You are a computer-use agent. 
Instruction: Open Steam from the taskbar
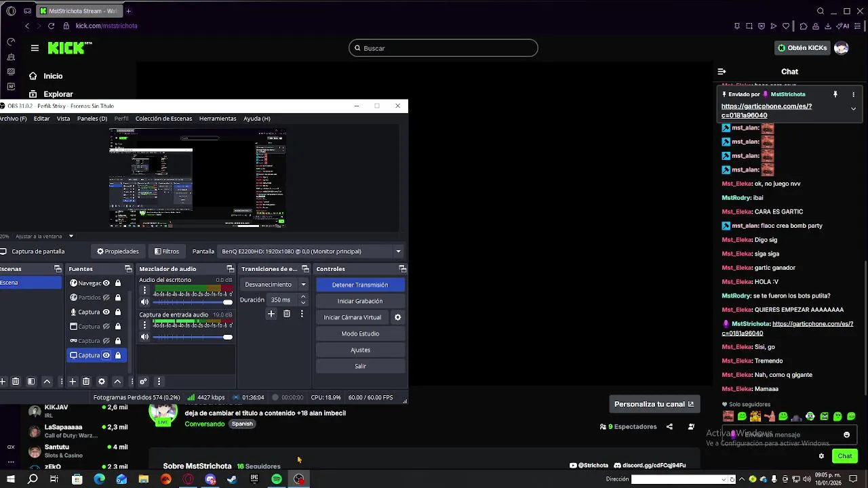coord(232,479)
